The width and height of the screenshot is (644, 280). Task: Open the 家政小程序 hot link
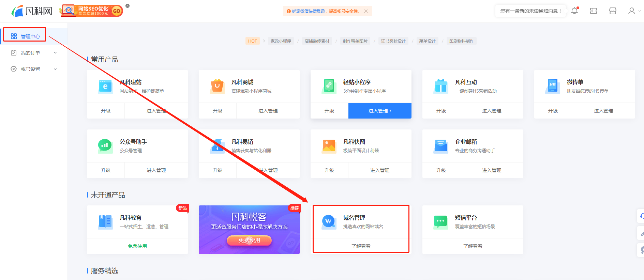(x=281, y=41)
